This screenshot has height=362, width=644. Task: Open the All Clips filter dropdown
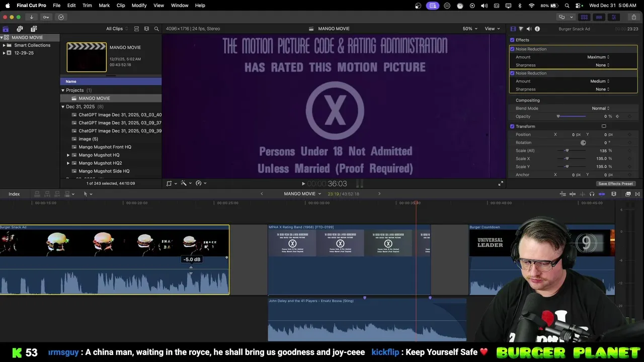click(x=117, y=29)
